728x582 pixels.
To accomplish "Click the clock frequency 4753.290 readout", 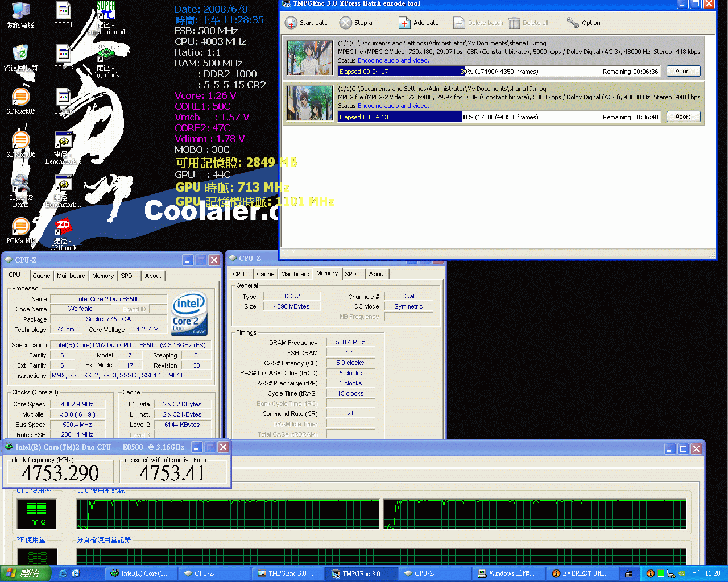I will tap(60, 473).
